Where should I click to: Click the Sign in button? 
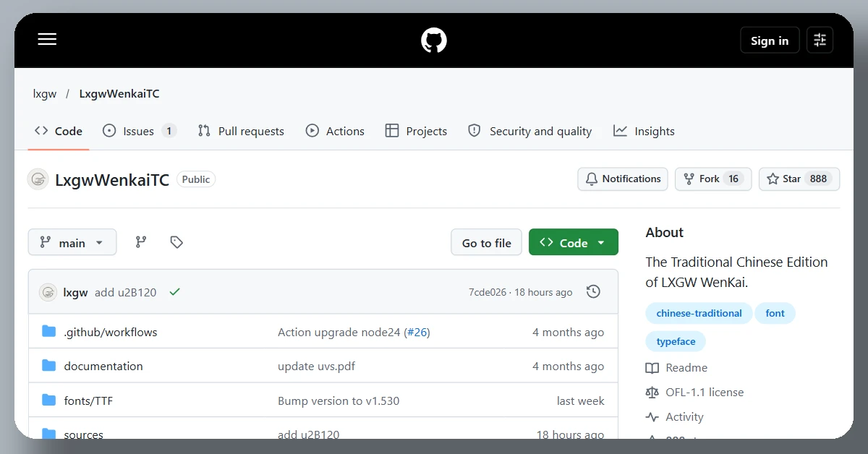(770, 40)
